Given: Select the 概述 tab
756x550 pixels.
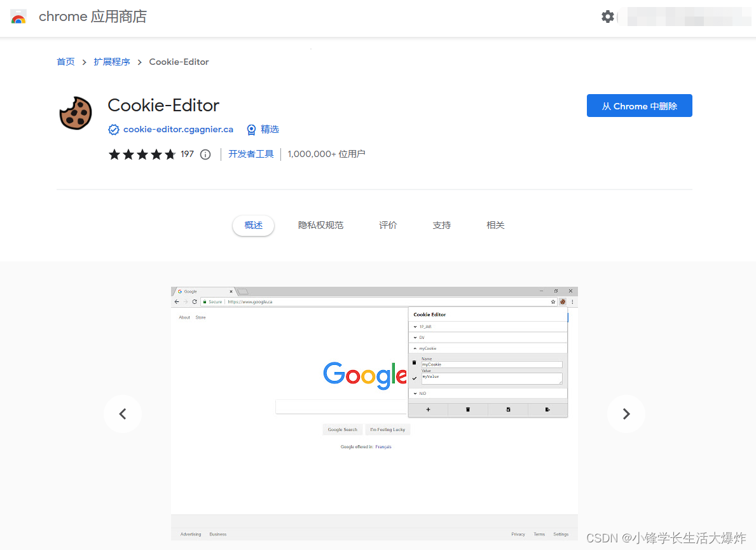Looking at the screenshot, I should 253,225.
